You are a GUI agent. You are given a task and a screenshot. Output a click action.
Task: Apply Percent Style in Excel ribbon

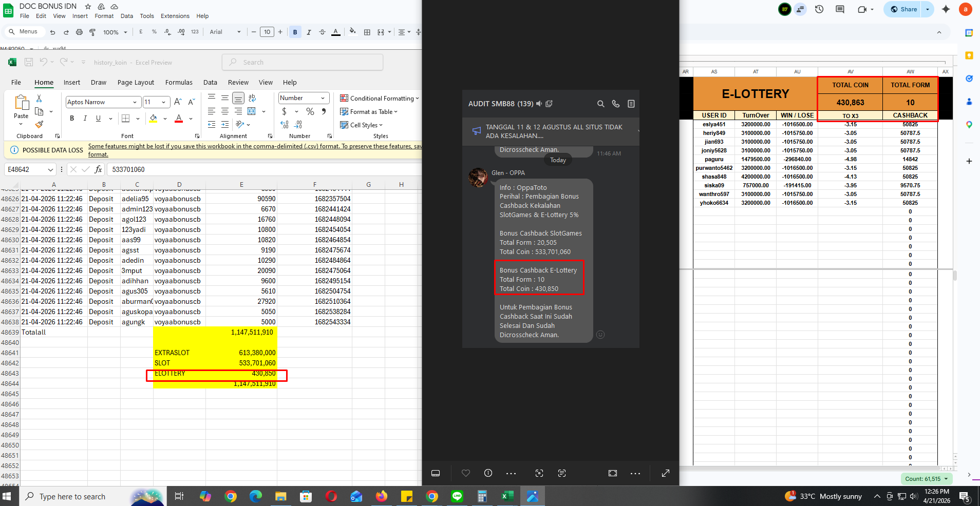coord(310,111)
